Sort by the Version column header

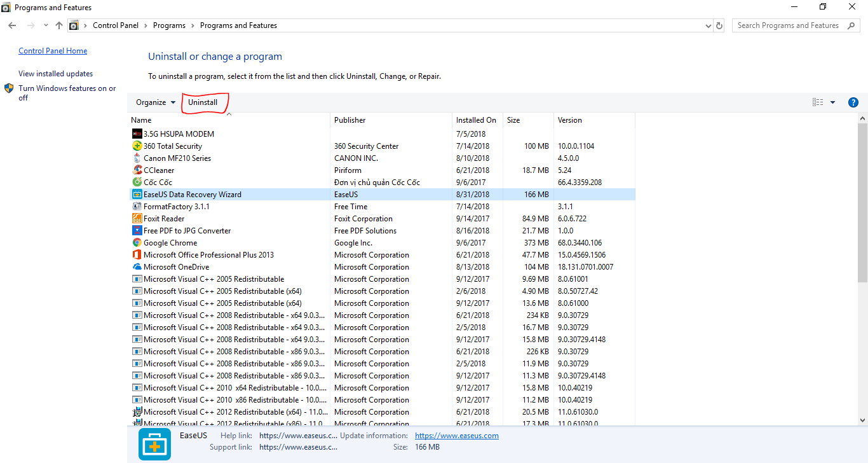pyautogui.click(x=595, y=120)
